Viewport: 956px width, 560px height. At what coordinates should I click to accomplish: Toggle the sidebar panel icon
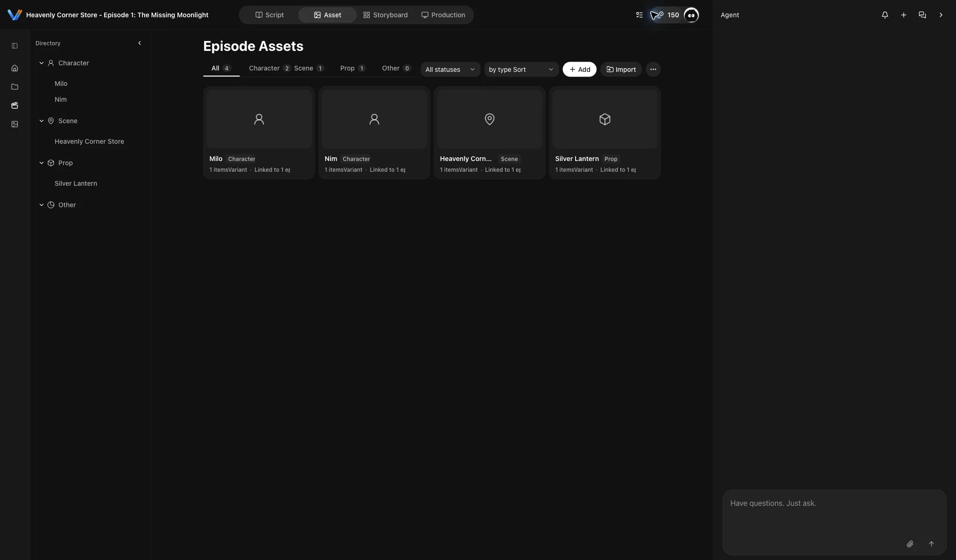click(x=14, y=46)
